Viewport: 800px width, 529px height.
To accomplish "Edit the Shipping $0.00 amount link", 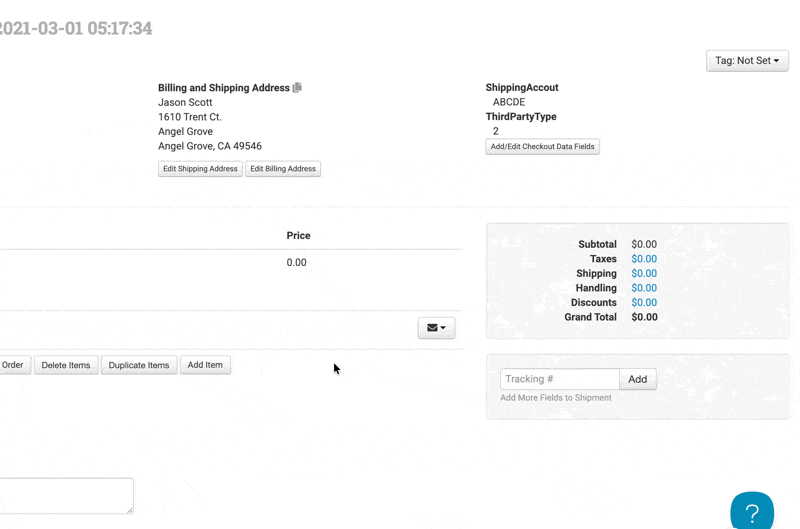I will pyautogui.click(x=644, y=273).
